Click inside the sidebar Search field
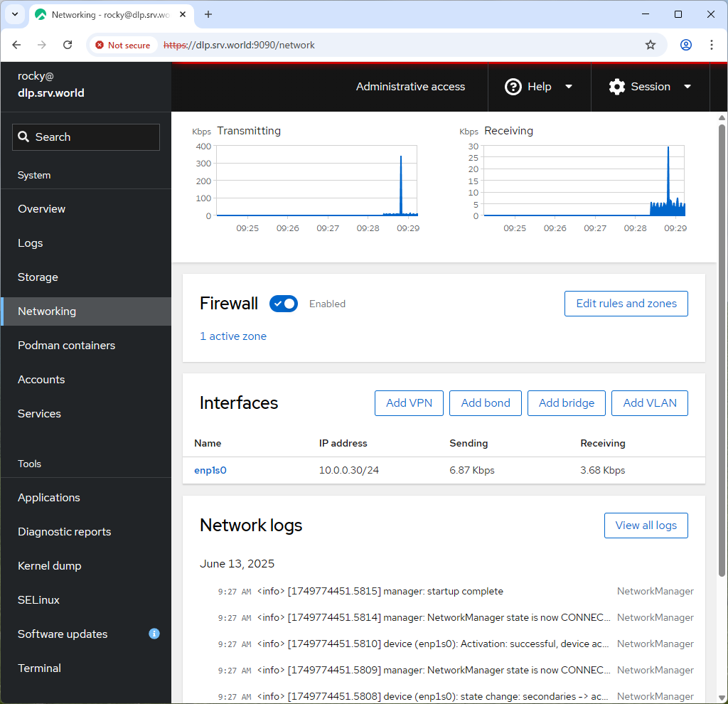Screen dimensions: 728x704 coord(85,137)
